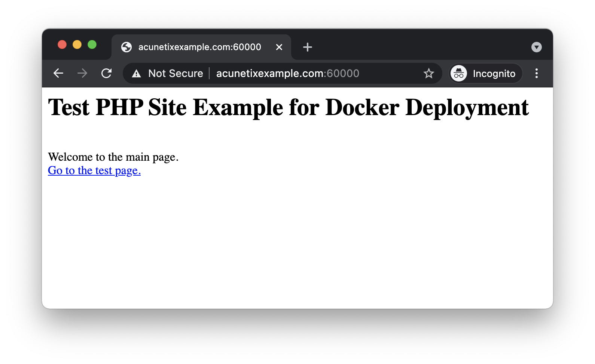Open a new tab with the plus icon

308,47
